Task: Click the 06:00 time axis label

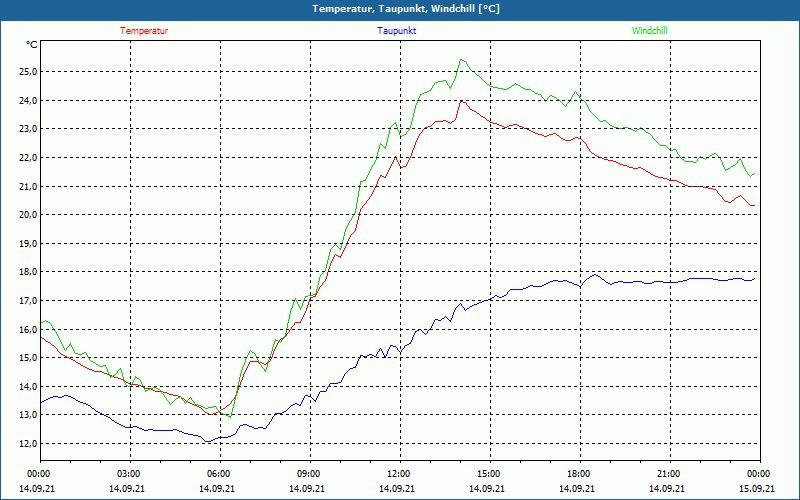Action: point(220,474)
